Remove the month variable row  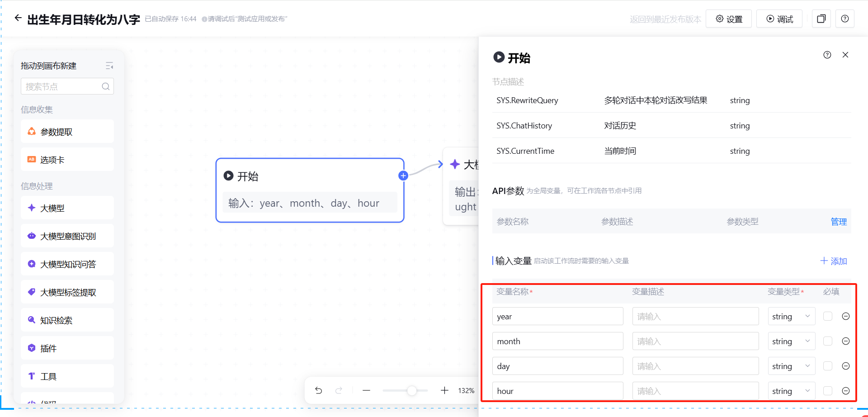(x=846, y=341)
